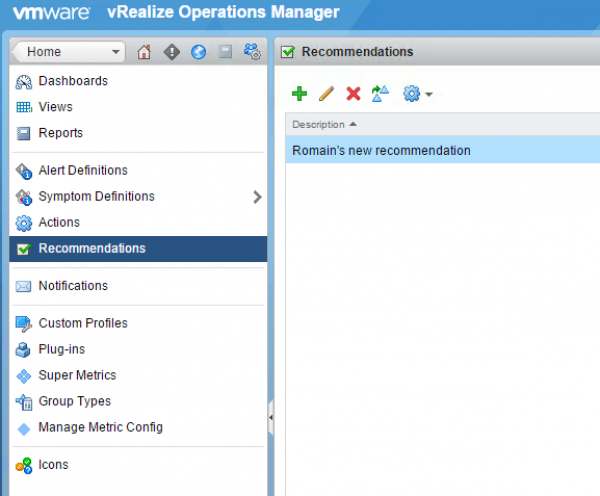The height and width of the screenshot is (496, 600).
Task: Open Notifications
Action: click(73, 286)
